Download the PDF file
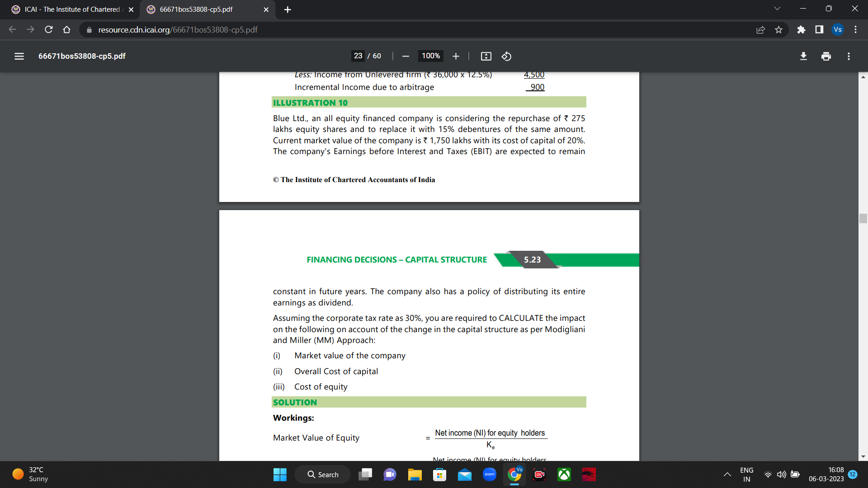 point(803,56)
